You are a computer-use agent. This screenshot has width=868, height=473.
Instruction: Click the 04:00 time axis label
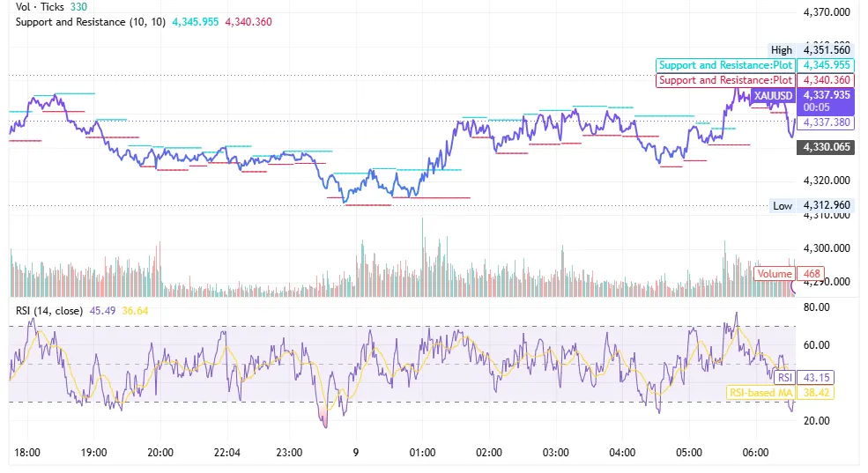tap(622, 453)
